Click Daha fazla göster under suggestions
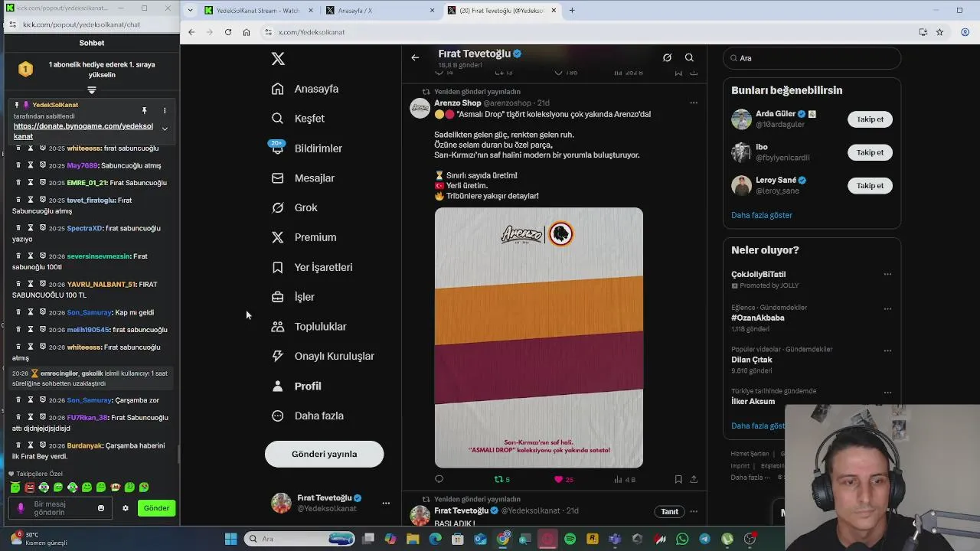 pyautogui.click(x=762, y=215)
